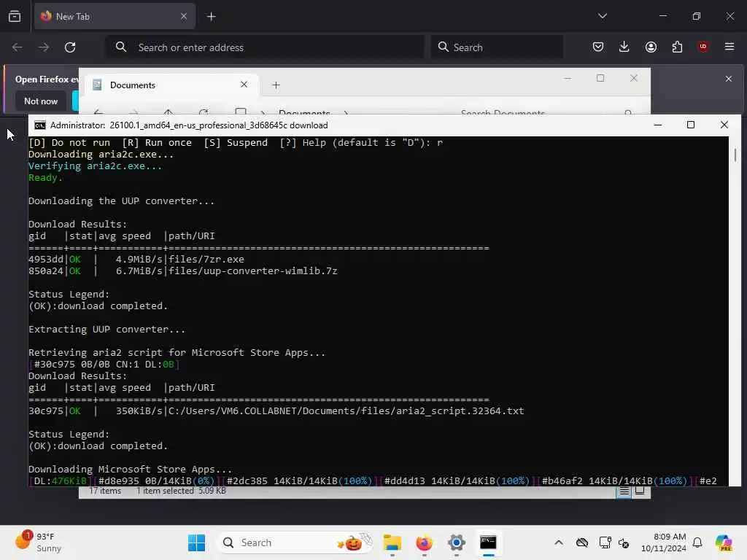
Task: Open Firefox Account icon
Action: pos(651,47)
